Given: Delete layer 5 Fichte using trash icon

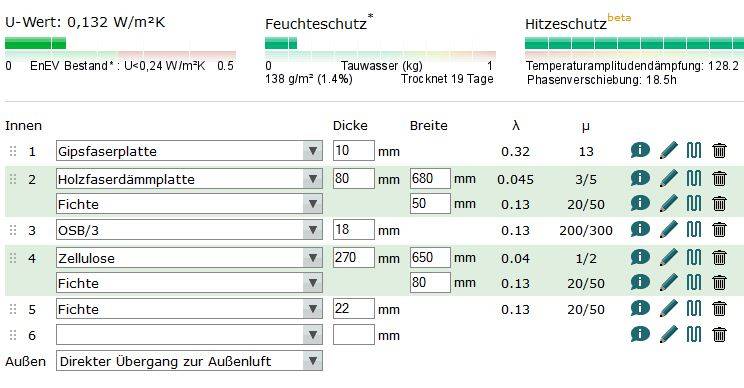Looking at the screenshot, I should tap(719, 309).
